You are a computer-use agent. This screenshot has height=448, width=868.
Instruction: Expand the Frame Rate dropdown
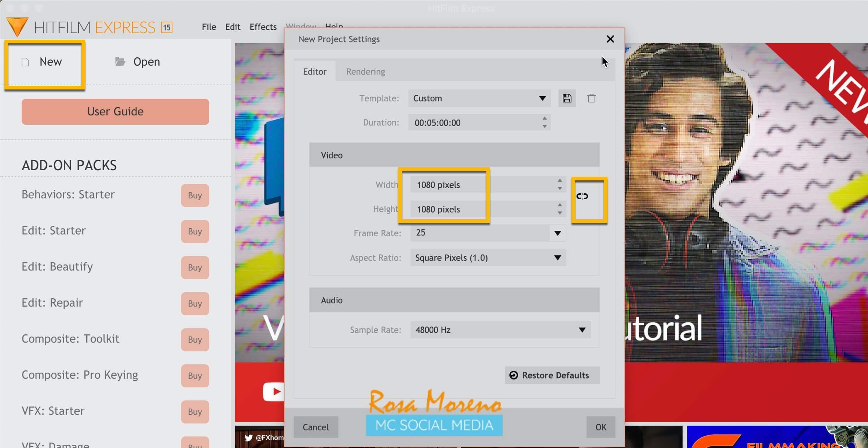[x=557, y=233]
